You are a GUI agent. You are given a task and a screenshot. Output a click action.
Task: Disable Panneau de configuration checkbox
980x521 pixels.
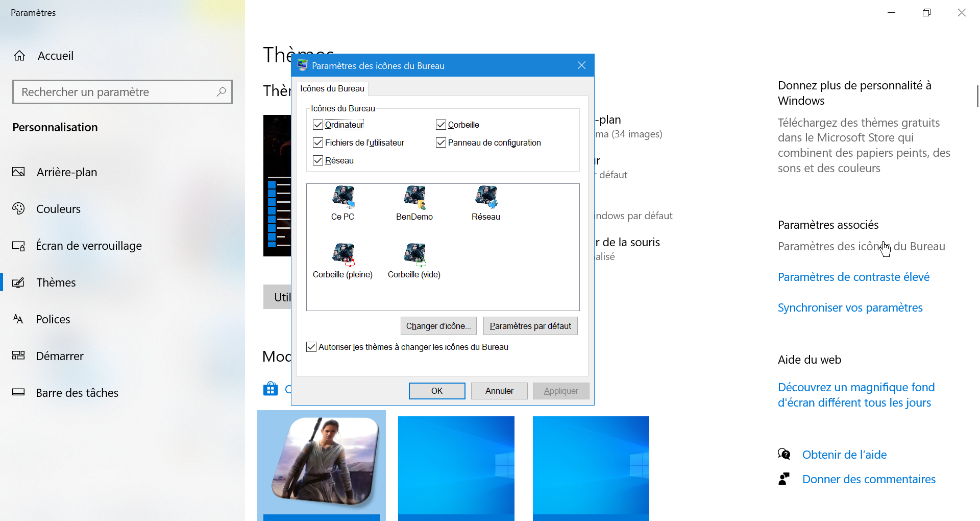[441, 143]
